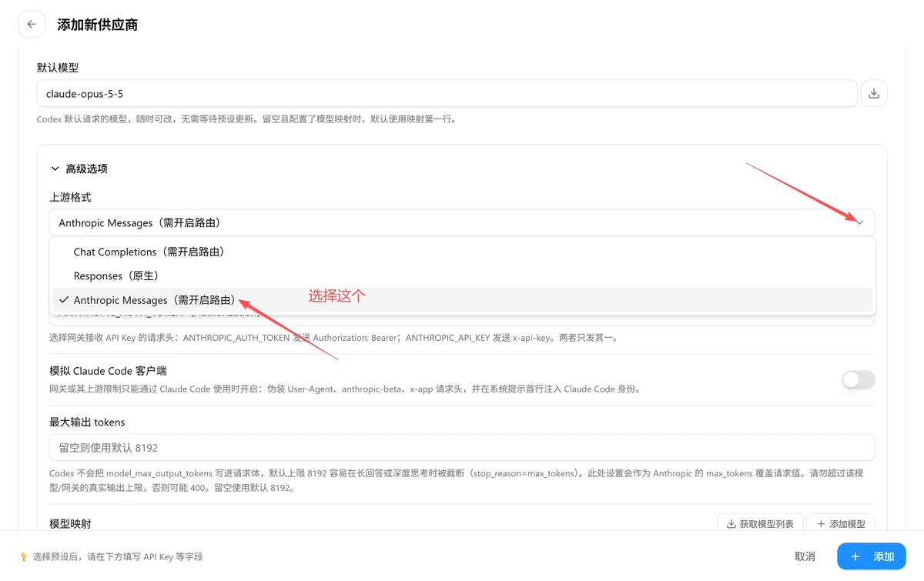Click the hint starting 'Codex 默认请求的模型'
The width and height of the screenshot is (924, 581).
pyautogui.click(x=246, y=119)
